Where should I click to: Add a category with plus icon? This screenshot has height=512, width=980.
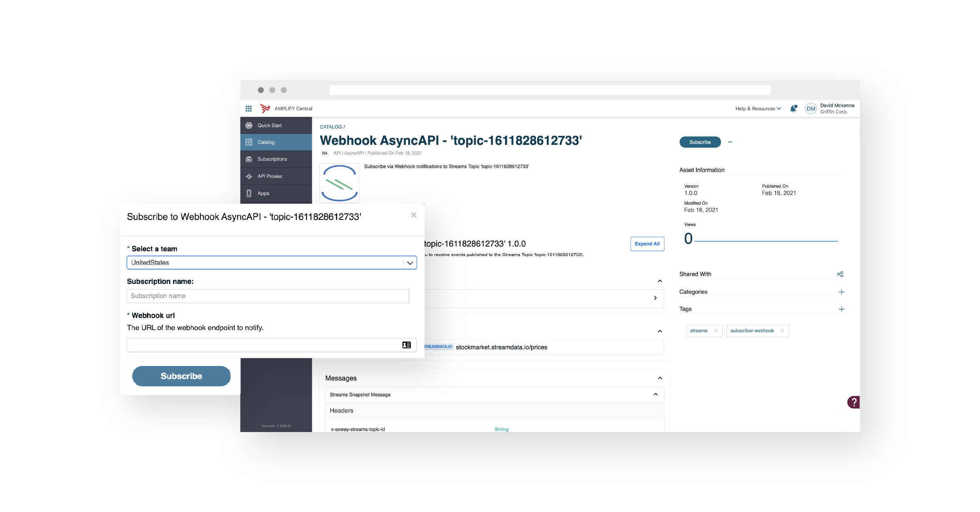[841, 292]
